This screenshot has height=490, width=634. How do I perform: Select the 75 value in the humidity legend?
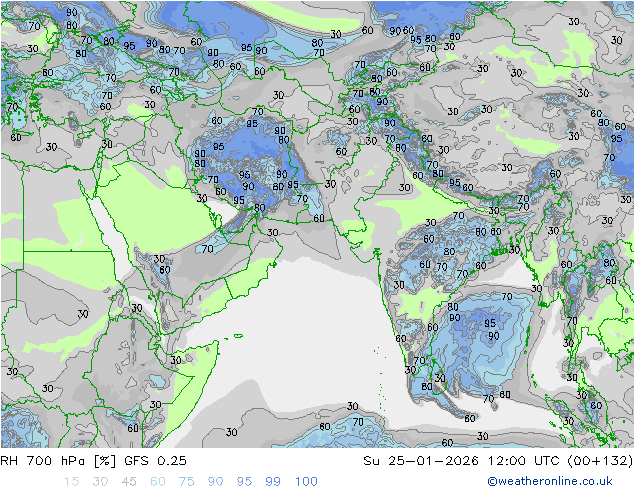click(x=187, y=482)
